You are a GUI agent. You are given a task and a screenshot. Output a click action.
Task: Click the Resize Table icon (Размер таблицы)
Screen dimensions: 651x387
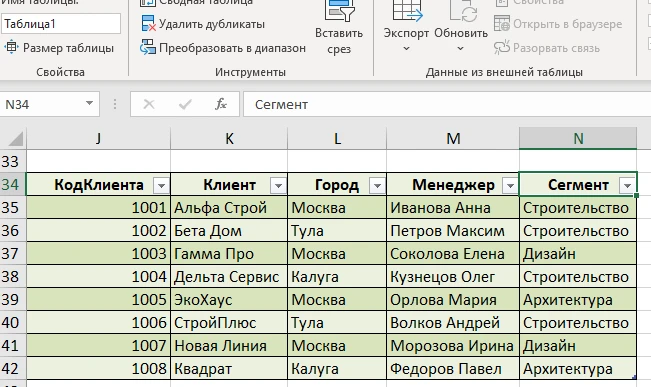[x=11, y=47]
